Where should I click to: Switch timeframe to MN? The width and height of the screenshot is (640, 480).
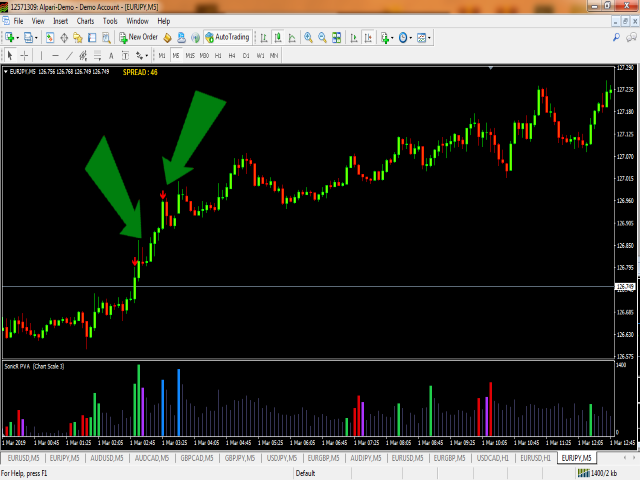(274, 56)
